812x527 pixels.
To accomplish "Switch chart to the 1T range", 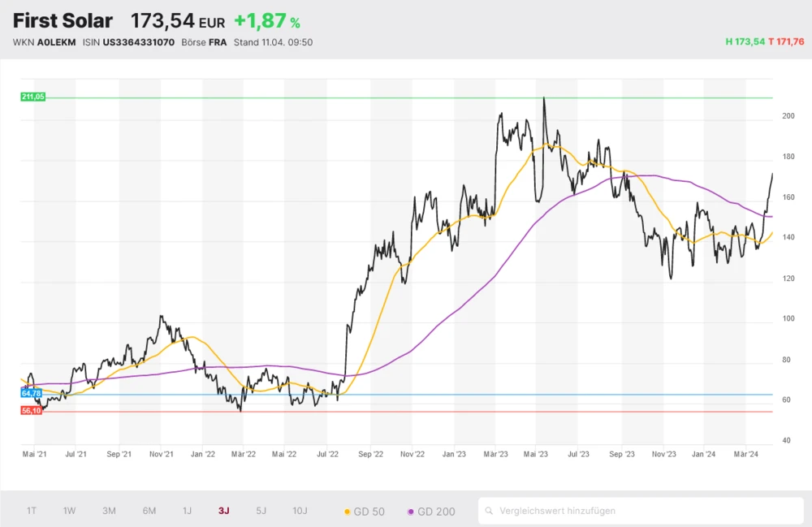I will click(x=32, y=511).
